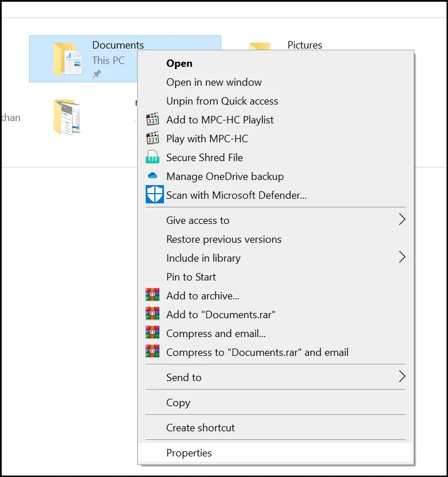Choose Add to "Documents.rar"
The width and height of the screenshot is (448, 477).
[x=276, y=315]
